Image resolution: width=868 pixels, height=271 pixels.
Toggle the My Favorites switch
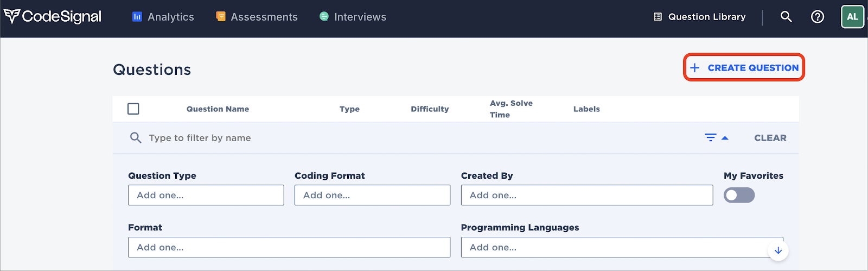pos(739,195)
